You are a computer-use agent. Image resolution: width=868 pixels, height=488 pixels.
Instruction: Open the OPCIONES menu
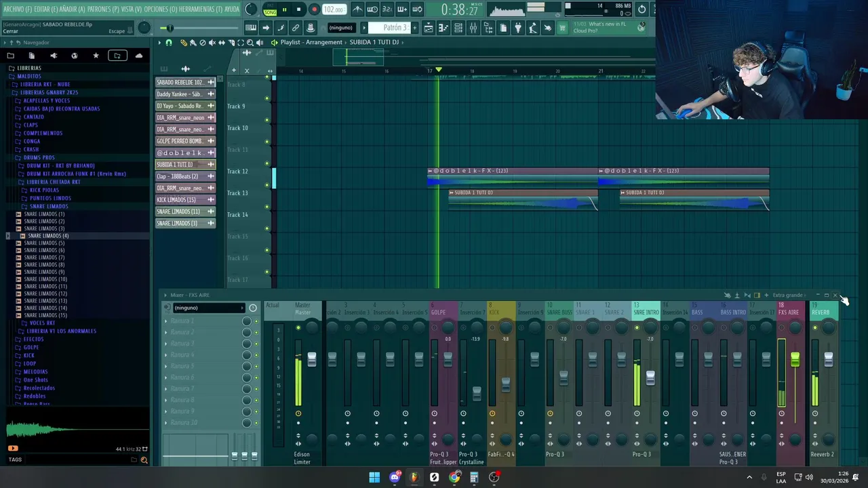[x=159, y=9]
